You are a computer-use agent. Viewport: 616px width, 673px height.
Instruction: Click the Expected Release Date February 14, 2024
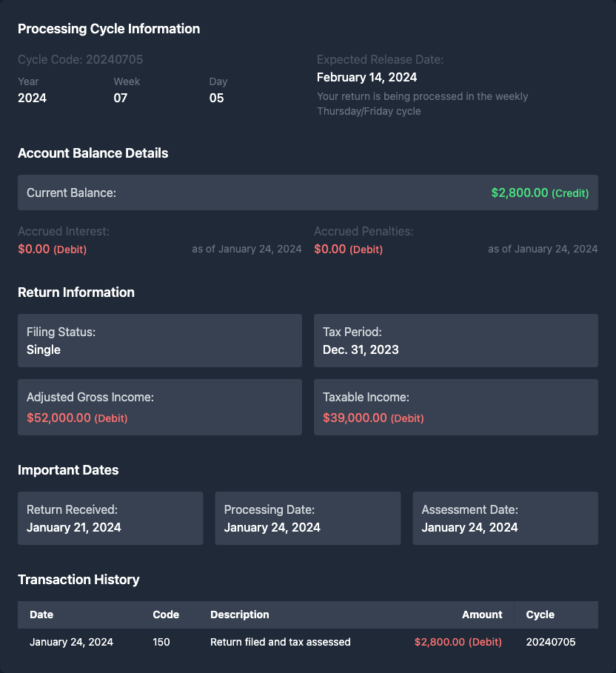tap(366, 77)
